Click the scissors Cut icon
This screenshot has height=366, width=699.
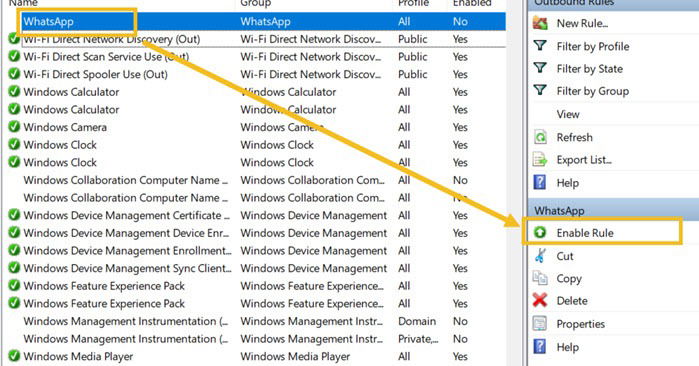(540, 256)
